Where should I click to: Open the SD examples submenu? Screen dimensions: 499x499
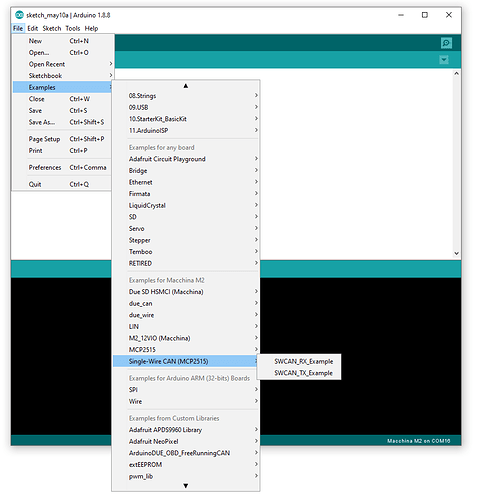coord(186,217)
